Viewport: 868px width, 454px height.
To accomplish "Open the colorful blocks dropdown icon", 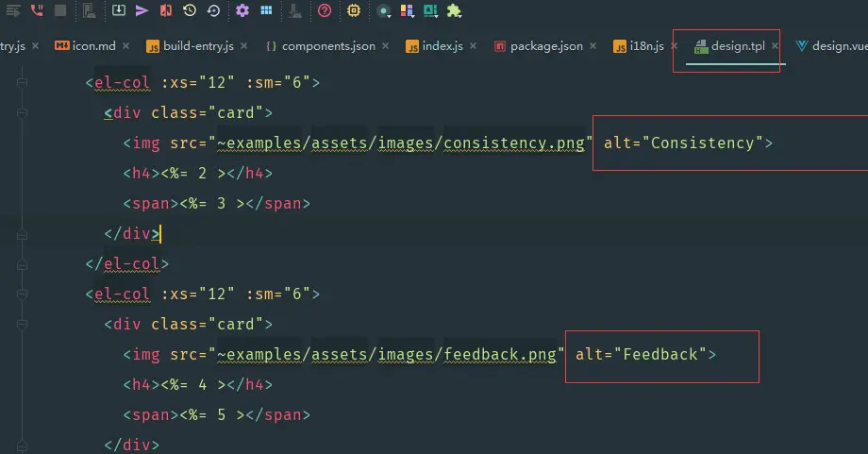I will (408, 11).
